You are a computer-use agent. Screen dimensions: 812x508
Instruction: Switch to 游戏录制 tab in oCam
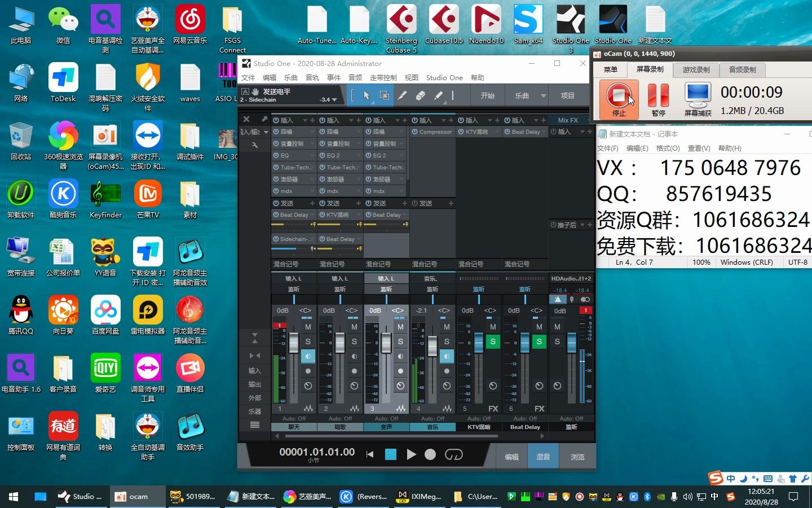pyautogui.click(x=696, y=69)
